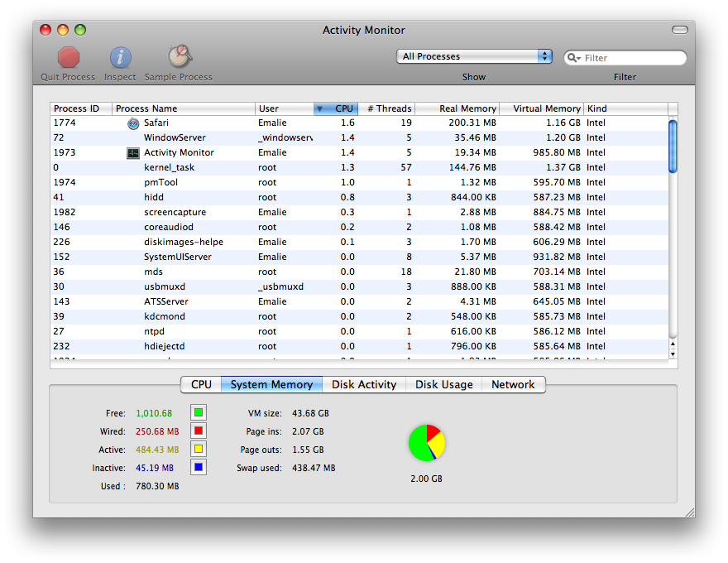Open the Disk Activity tab
Image resolution: width=728 pixels, height=563 pixels.
point(364,385)
